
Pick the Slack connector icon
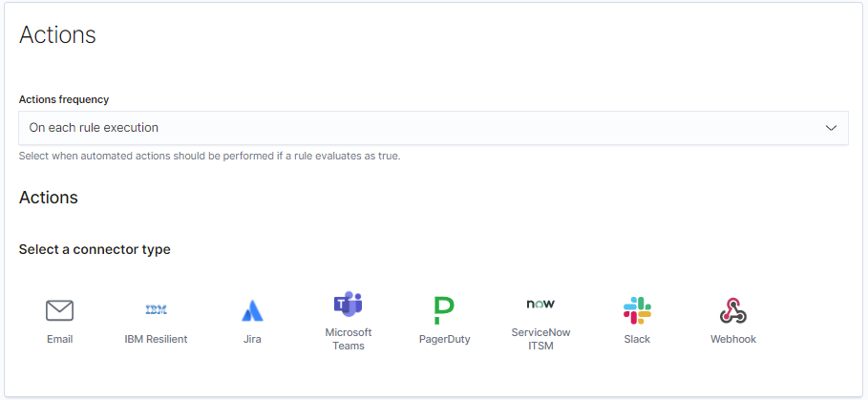pos(637,310)
